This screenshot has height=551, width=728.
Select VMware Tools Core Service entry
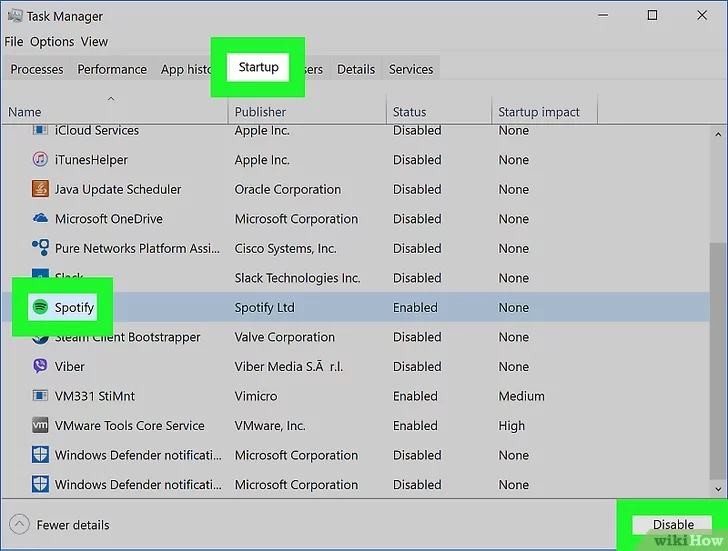pos(130,425)
